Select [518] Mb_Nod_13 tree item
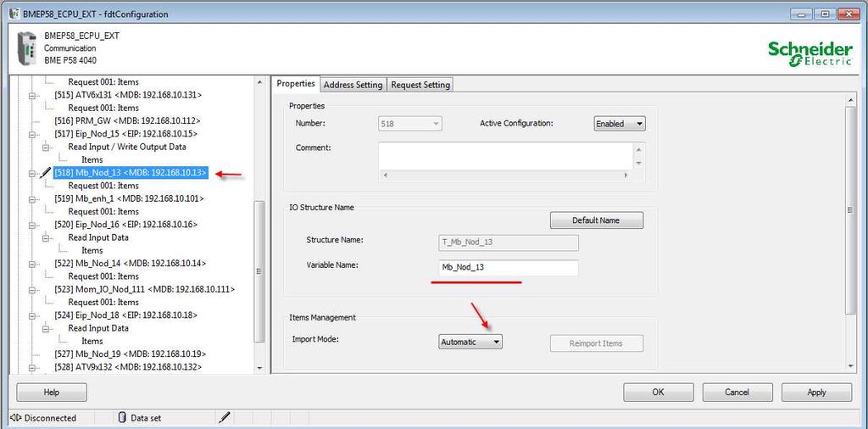The height and width of the screenshot is (429, 868). point(131,173)
